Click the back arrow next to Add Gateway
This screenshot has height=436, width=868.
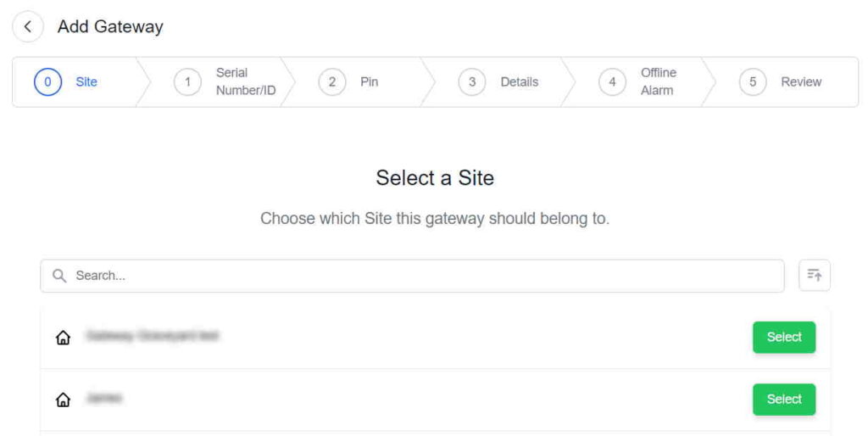[28, 26]
